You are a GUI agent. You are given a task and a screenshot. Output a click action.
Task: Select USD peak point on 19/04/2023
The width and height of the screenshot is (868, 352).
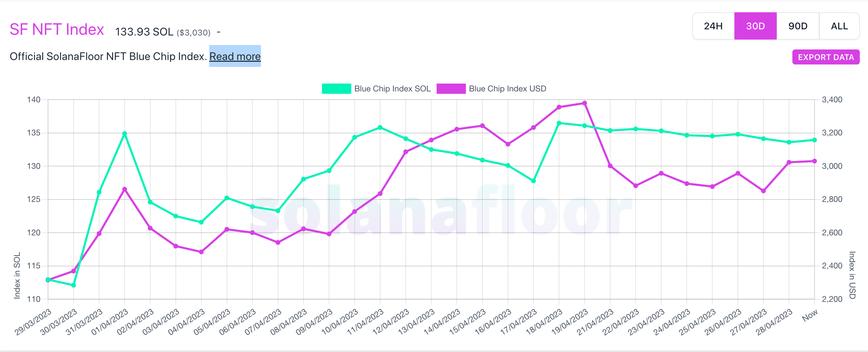pos(585,103)
